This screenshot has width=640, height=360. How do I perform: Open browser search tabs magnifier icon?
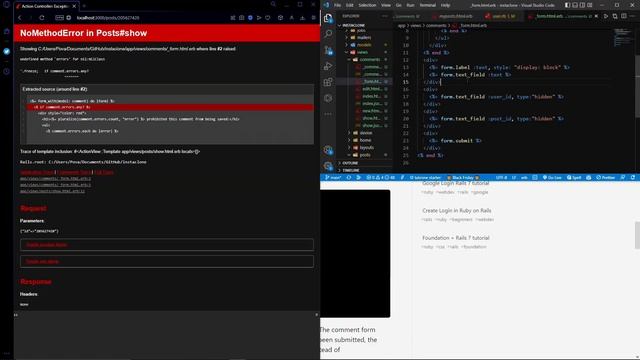(273, 4)
